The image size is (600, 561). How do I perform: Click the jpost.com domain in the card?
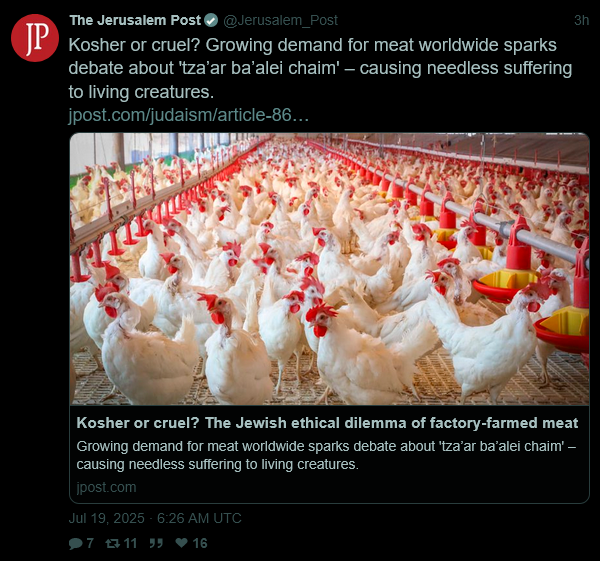click(106, 487)
